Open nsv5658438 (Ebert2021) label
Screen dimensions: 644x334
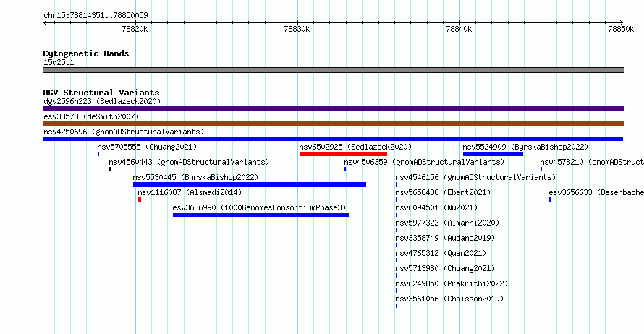pyautogui.click(x=443, y=192)
